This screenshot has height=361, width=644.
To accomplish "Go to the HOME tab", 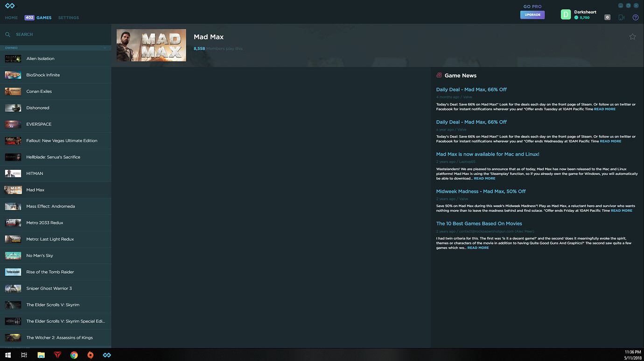I will tap(11, 18).
